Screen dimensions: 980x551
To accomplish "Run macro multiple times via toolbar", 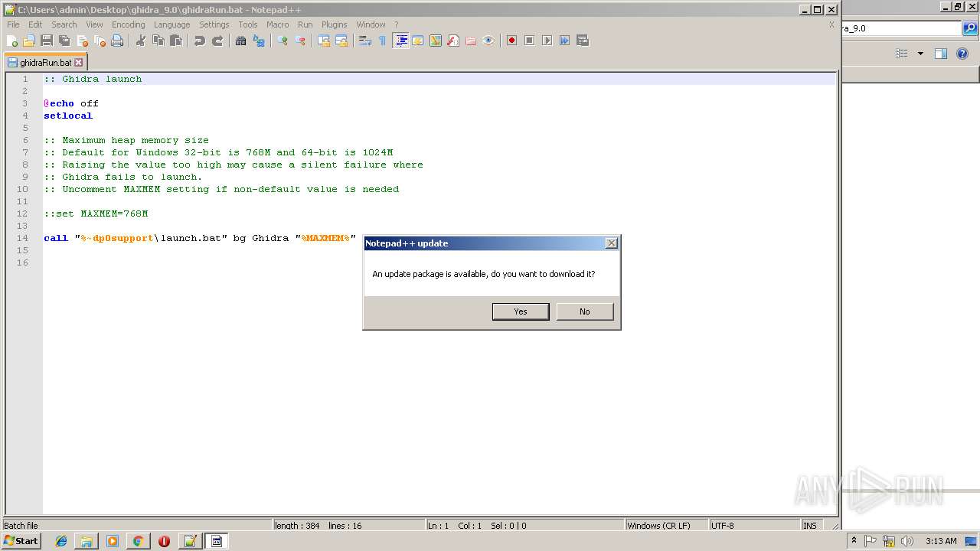I will tap(565, 41).
